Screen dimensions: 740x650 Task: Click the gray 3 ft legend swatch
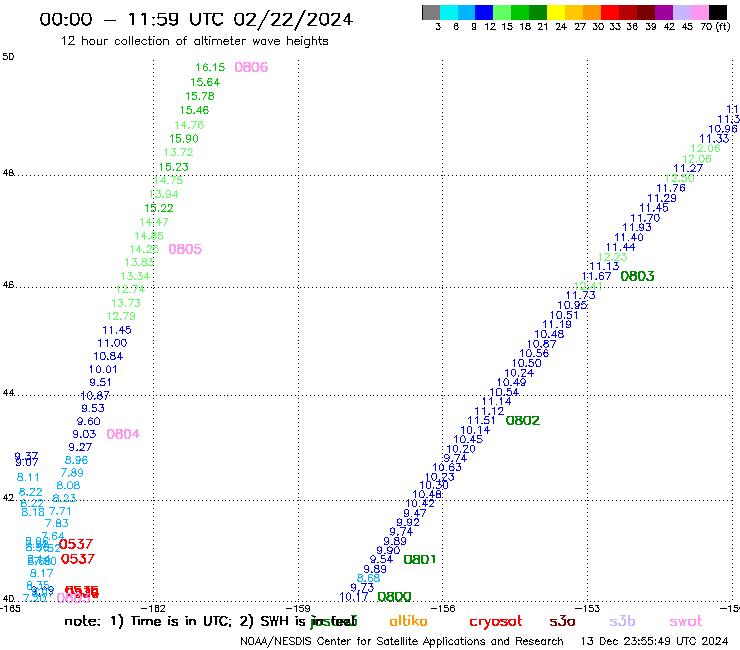(431, 12)
